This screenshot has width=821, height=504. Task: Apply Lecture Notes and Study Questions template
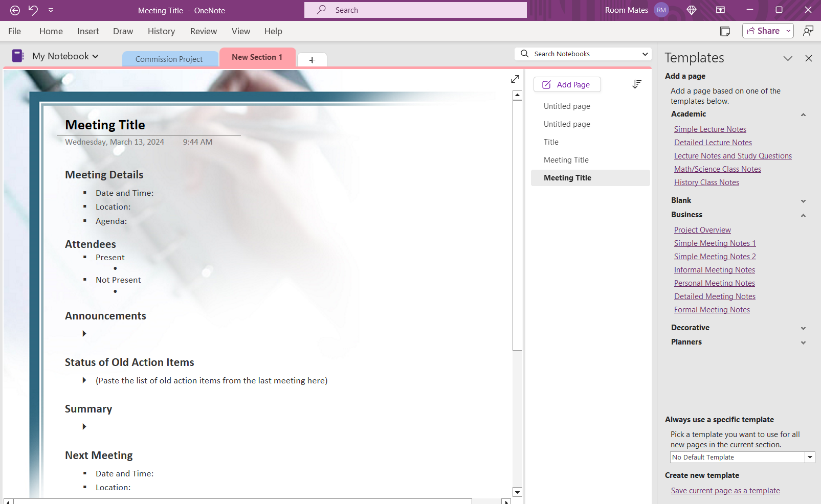point(733,156)
